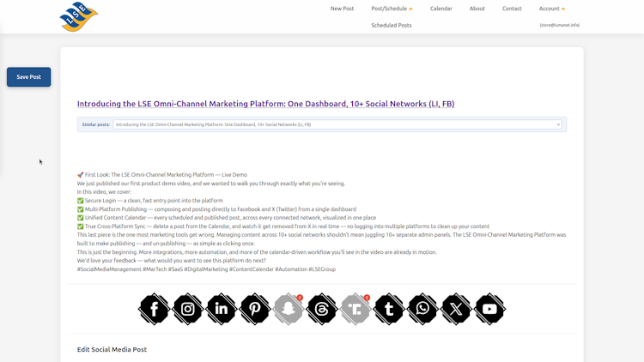Expand the Account menu
This screenshot has height=362, width=644.
pos(551,9)
